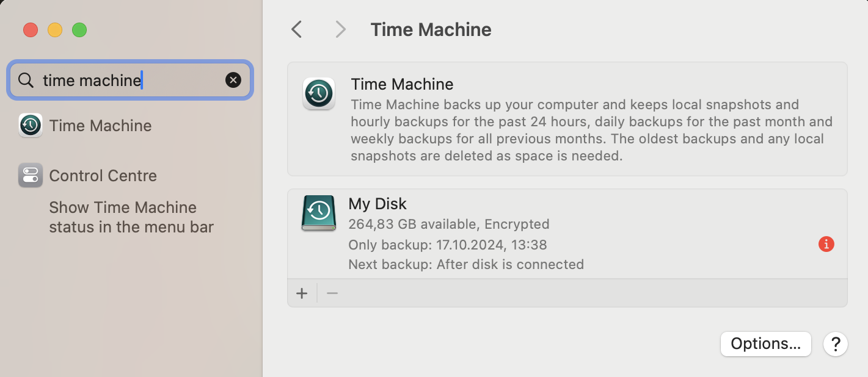
Task: Click the magnifying glass in the search field
Action: [x=25, y=80]
